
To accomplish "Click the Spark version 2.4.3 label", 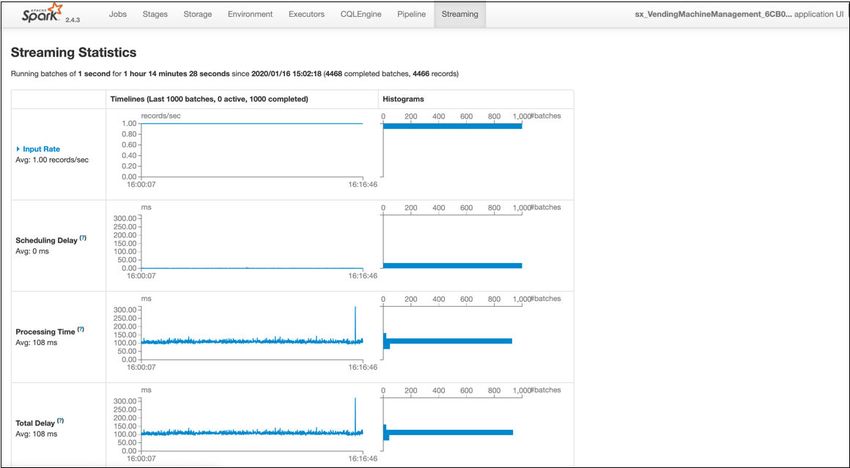I will coord(73,20).
